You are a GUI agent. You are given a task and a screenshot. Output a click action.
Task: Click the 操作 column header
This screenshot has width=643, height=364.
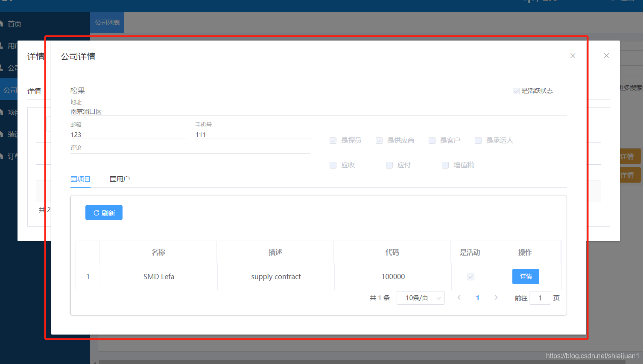pos(525,252)
